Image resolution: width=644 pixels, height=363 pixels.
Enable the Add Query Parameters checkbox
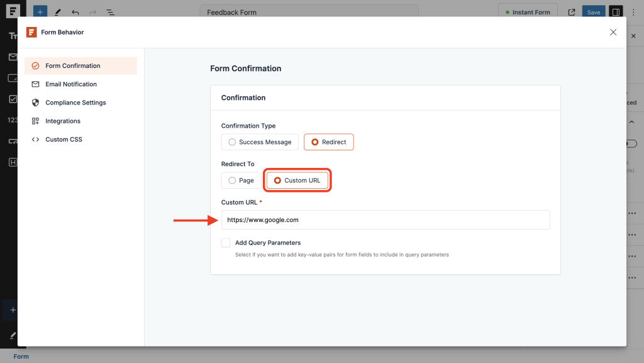click(225, 242)
